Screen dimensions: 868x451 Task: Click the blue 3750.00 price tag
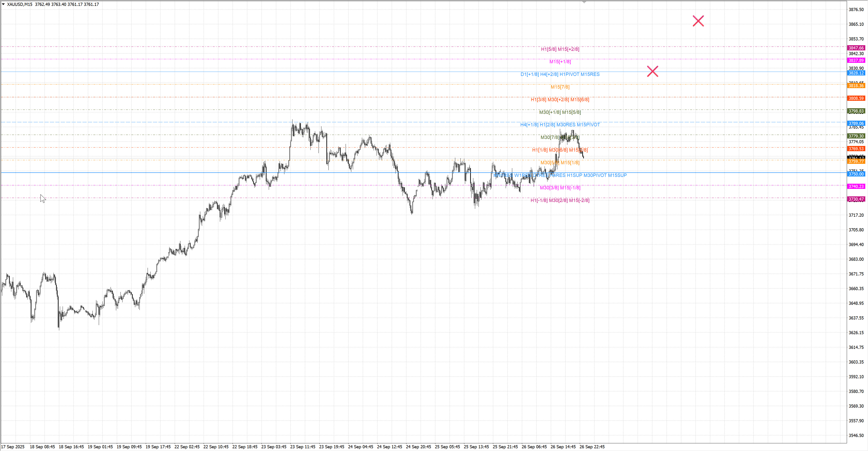pyautogui.click(x=856, y=174)
